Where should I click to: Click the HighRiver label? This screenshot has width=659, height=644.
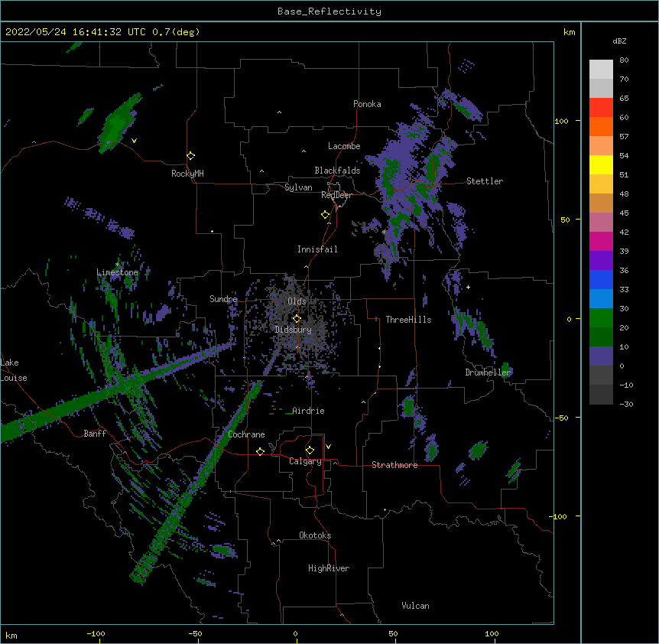[x=329, y=568]
